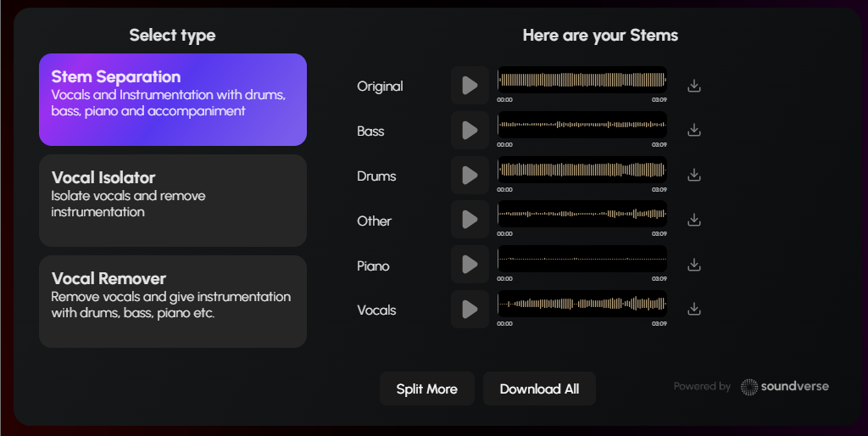This screenshot has width=868, height=436.
Task: Seek within the Vocals waveform
Action: click(x=582, y=304)
